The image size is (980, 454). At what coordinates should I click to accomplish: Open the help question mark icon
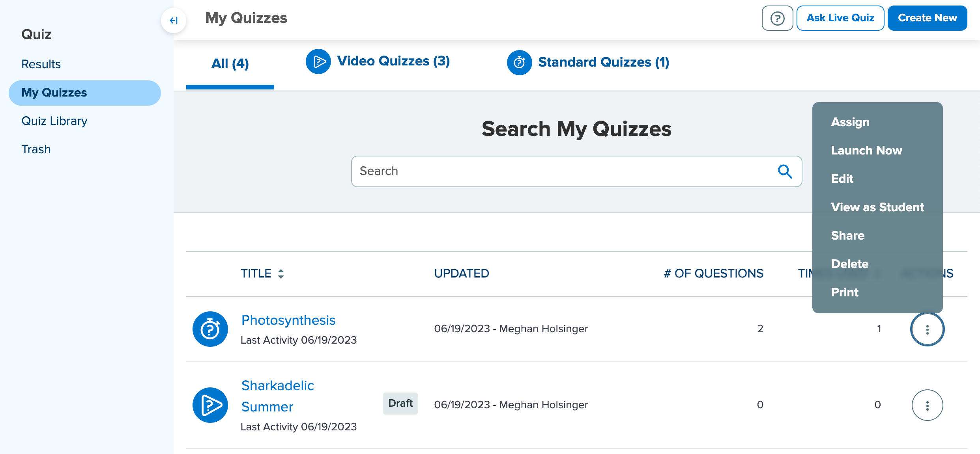click(777, 18)
